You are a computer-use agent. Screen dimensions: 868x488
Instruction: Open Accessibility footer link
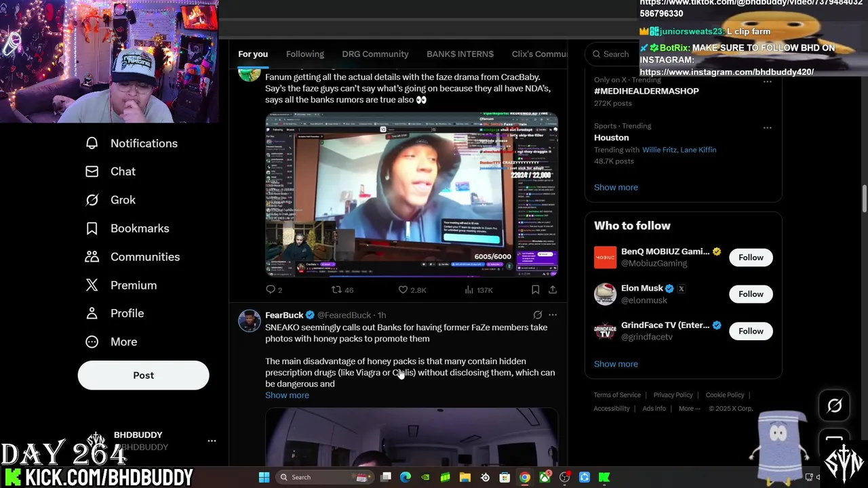tap(612, 409)
